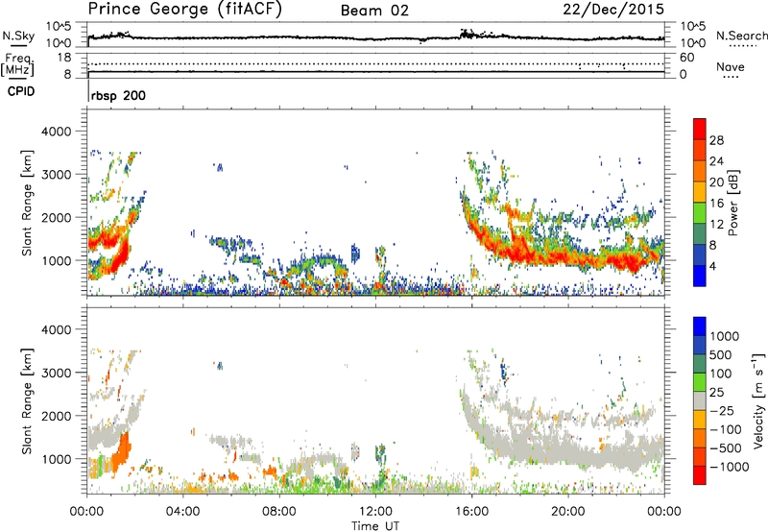This screenshot has height=532, width=768.
Task: Click -1000 on the velocity colorbar
Action: pyautogui.click(x=729, y=467)
